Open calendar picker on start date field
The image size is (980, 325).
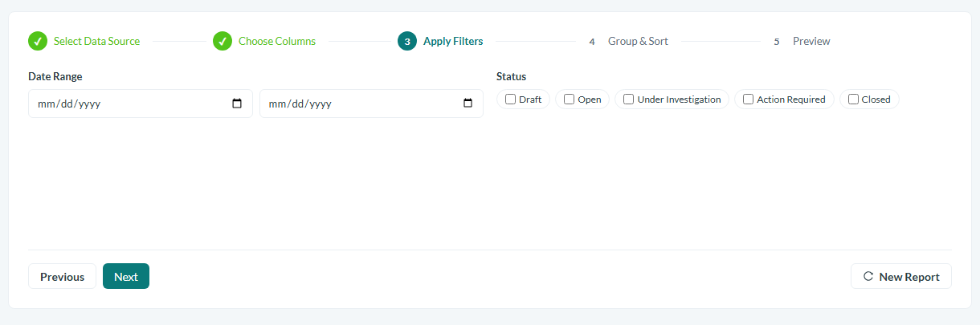click(x=237, y=104)
